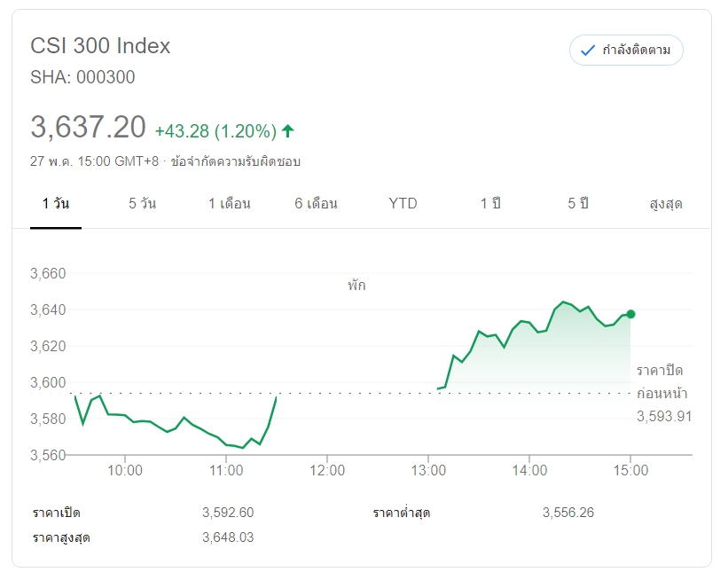View the 5 ปี chart range

(x=578, y=204)
